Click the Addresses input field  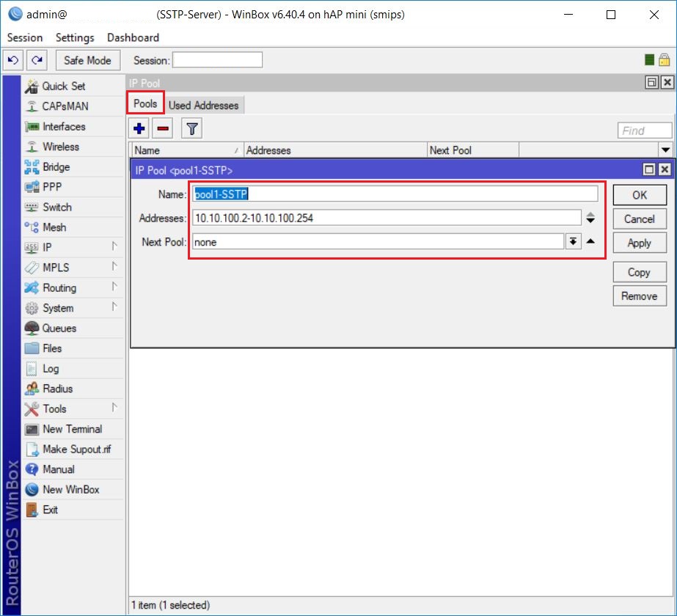click(387, 218)
